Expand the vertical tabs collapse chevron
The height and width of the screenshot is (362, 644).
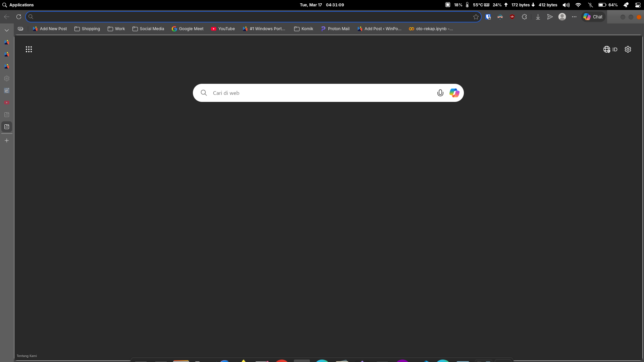[x=7, y=30]
